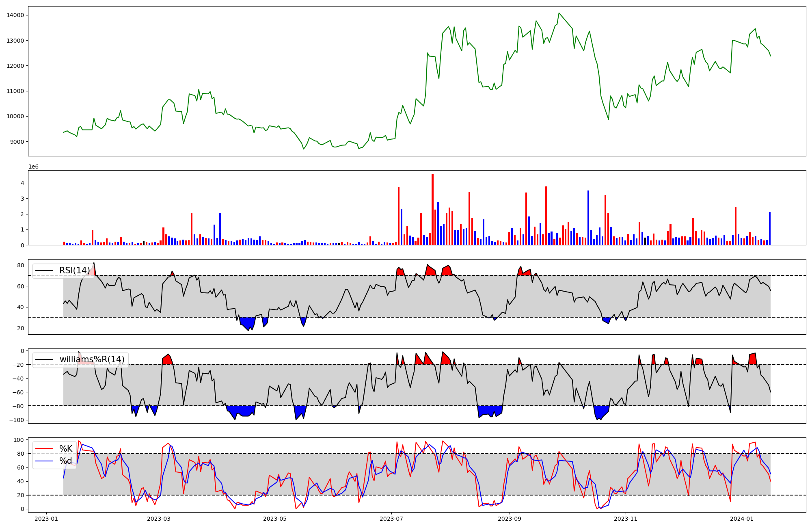Click the 2023-11 x-axis date label
Viewport: 812px width, 528px height.
(626, 519)
